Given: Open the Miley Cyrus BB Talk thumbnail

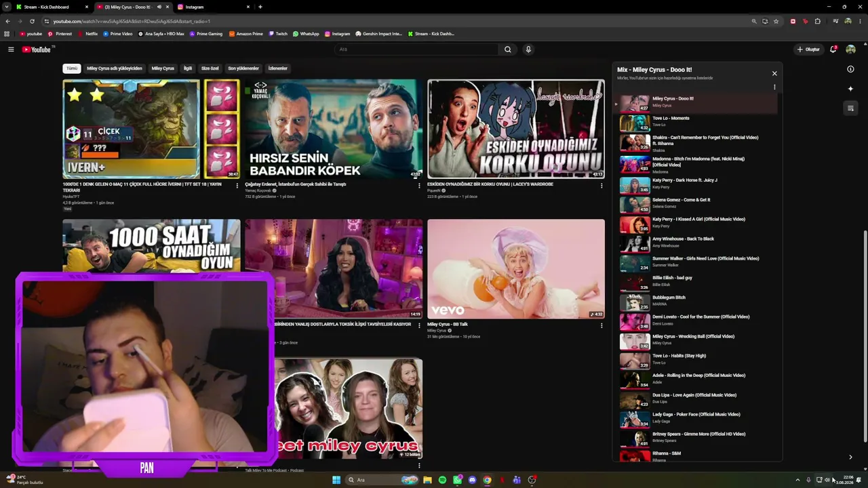Looking at the screenshot, I should pos(516,269).
